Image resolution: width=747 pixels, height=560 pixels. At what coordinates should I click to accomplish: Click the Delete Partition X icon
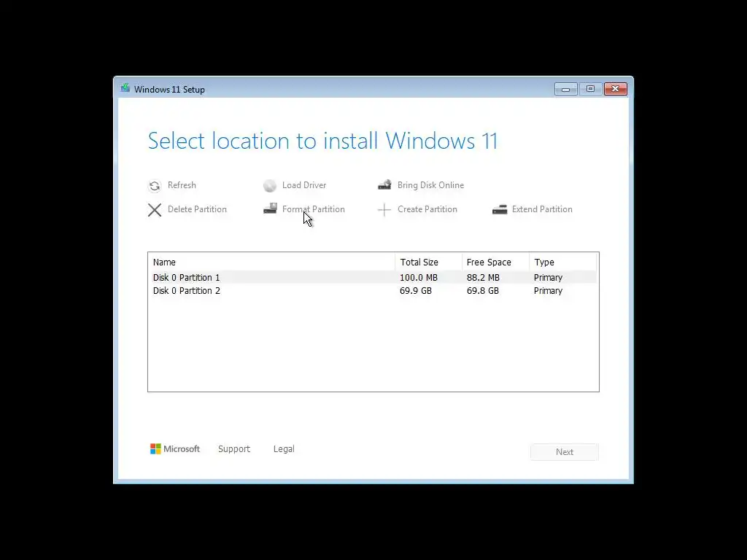click(x=155, y=209)
